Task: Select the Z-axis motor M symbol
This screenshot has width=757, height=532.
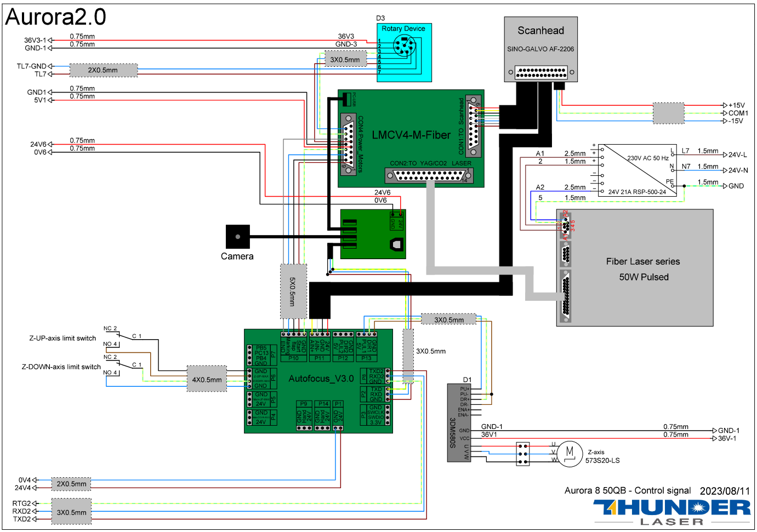Action: pos(570,454)
